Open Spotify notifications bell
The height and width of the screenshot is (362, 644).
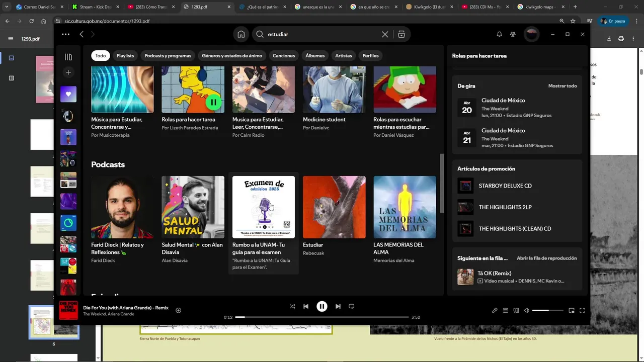(499, 34)
